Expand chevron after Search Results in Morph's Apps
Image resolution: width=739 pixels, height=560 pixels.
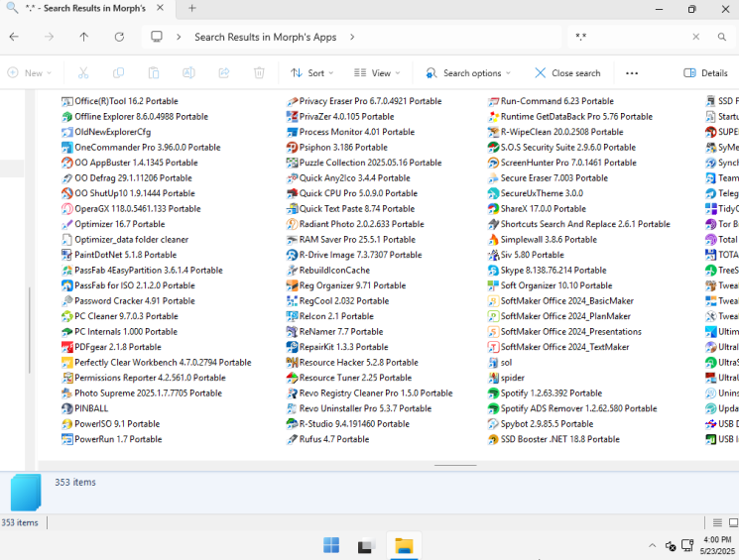click(x=352, y=37)
